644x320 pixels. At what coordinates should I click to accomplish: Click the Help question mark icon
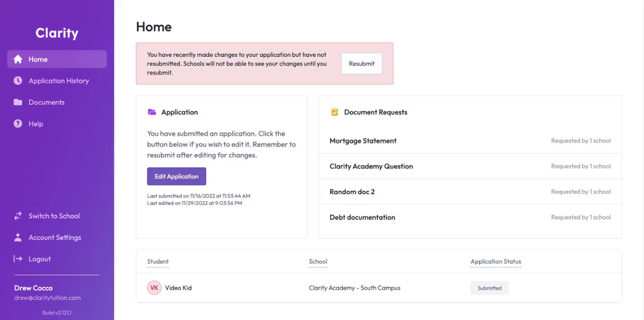point(18,124)
